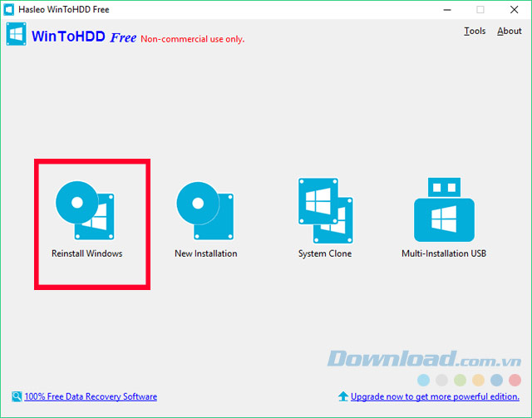Open the About menu
Image resolution: width=532 pixels, height=418 pixels.
[x=510, y=31]
